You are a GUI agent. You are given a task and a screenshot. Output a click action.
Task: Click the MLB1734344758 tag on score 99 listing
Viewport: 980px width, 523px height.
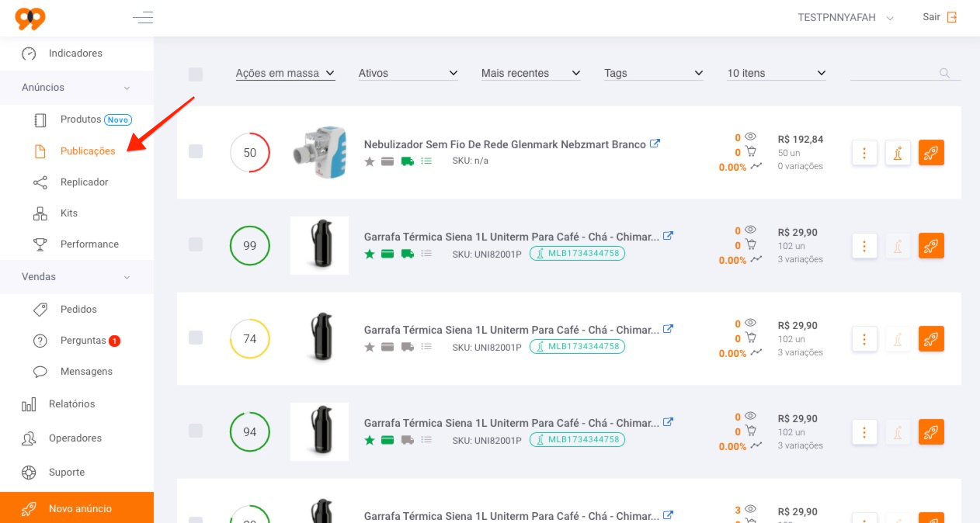(577, 253)
